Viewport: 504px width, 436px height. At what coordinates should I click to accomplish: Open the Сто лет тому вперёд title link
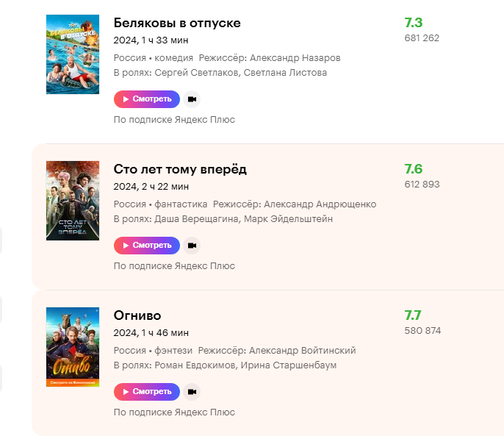pos(180,169)
